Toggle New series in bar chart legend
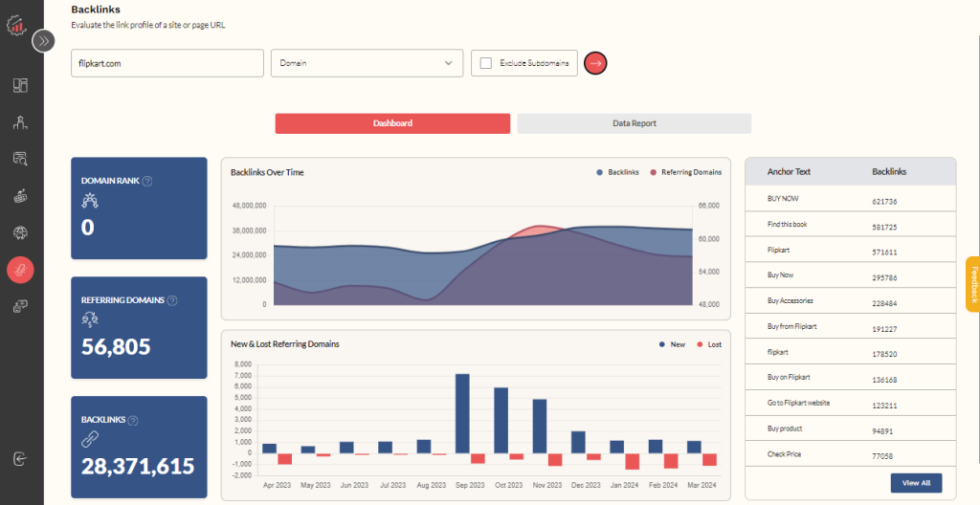The width and height of the screenshot is (980, 505). click(673, 344)
